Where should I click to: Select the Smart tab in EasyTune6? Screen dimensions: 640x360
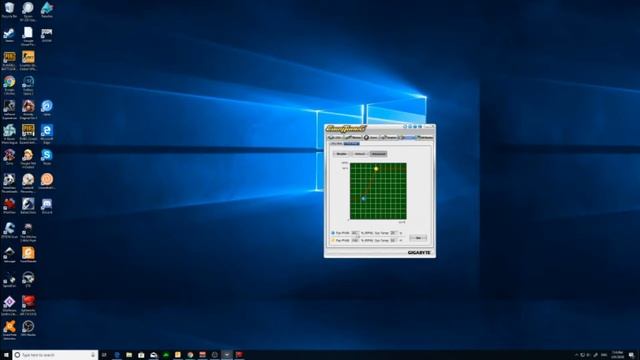point(408,138)
